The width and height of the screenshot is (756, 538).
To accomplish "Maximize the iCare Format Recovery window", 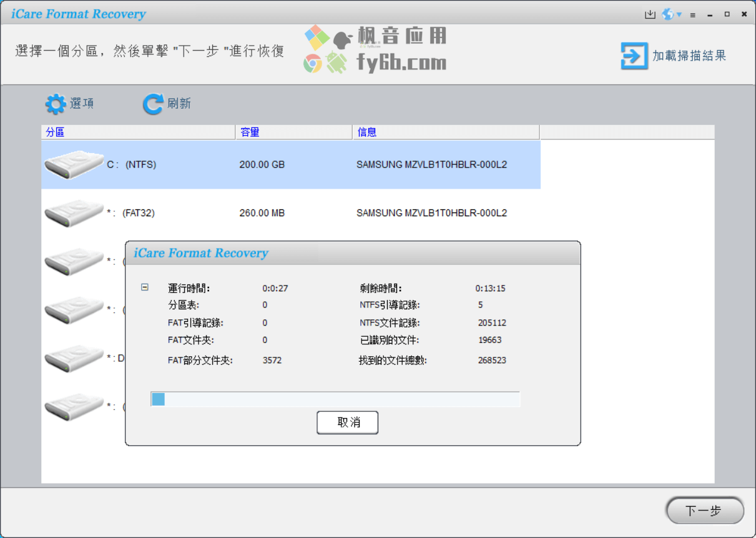I will tap(727, 14).
